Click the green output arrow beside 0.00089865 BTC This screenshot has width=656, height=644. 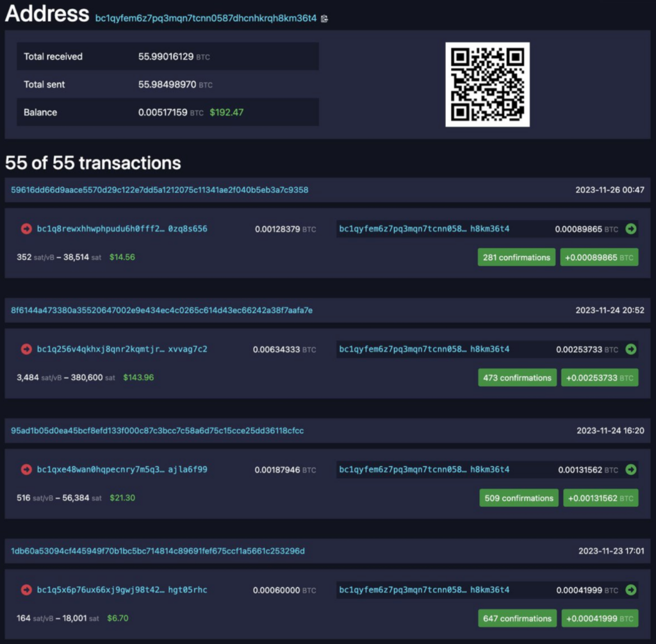(x=631, y=229)
